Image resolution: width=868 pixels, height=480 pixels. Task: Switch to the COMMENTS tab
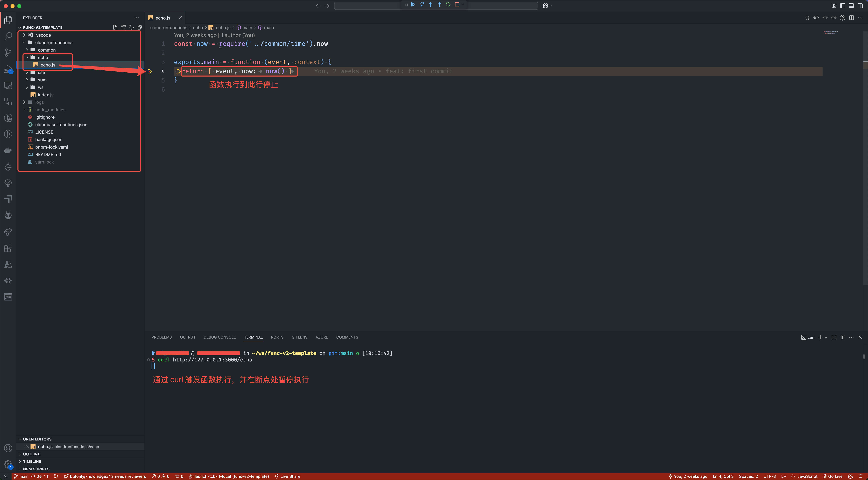point(347,337)
